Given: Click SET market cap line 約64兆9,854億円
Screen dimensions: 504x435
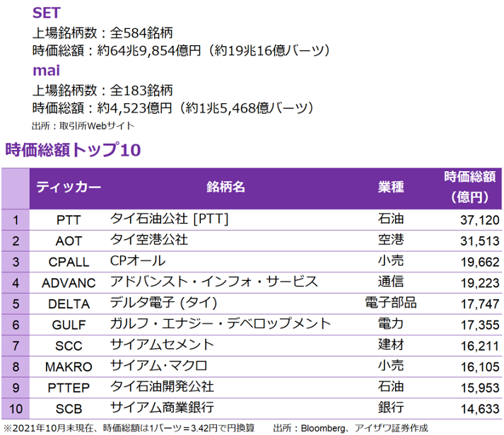Looking at the screenshot, I should pyautogui.click(x=181, y=50).
